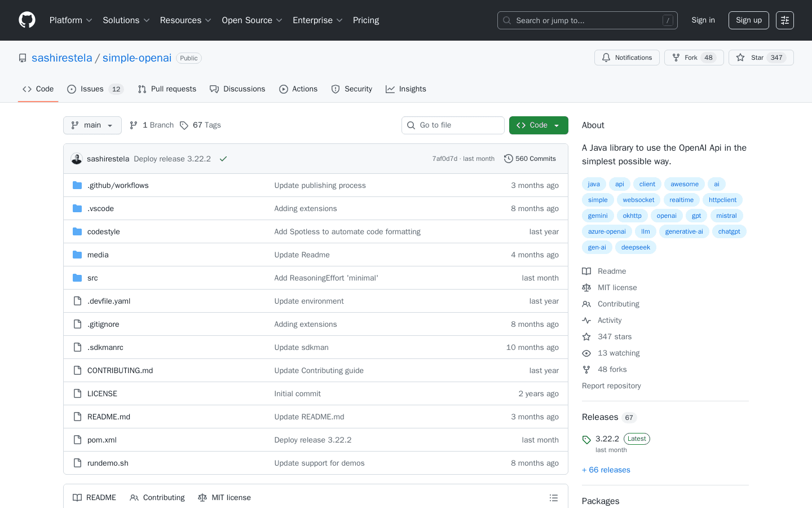Click the eye icon next to 13 watching
The width and height of the screenshot is (812, 508).
pyautogui.click(x=586, y=353)
